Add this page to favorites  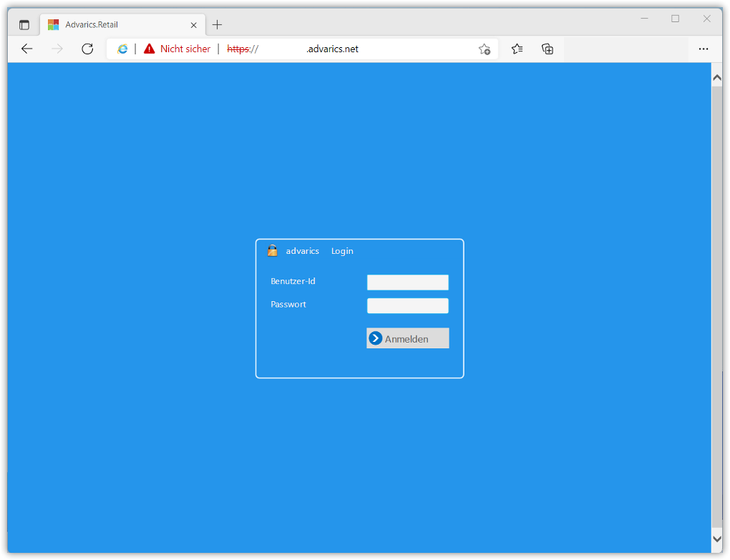coord(485,49)
